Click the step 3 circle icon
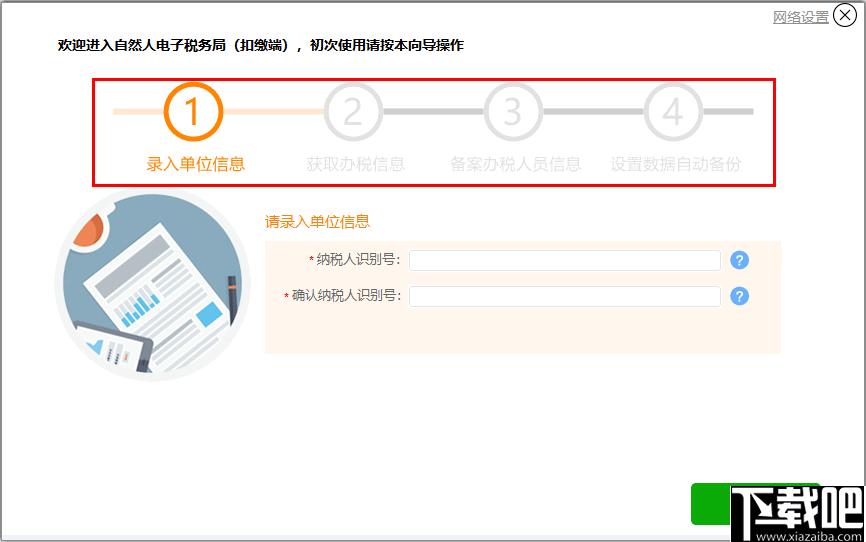Screen dimensions: 866x542 click(x=513, y=112)
